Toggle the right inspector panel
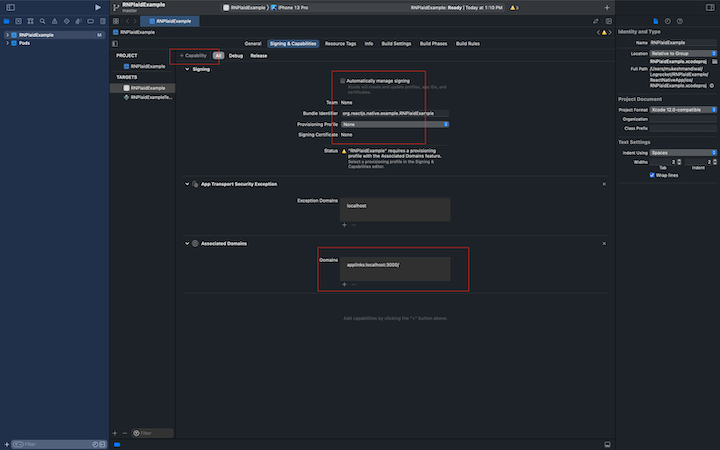 click(709, 7)
